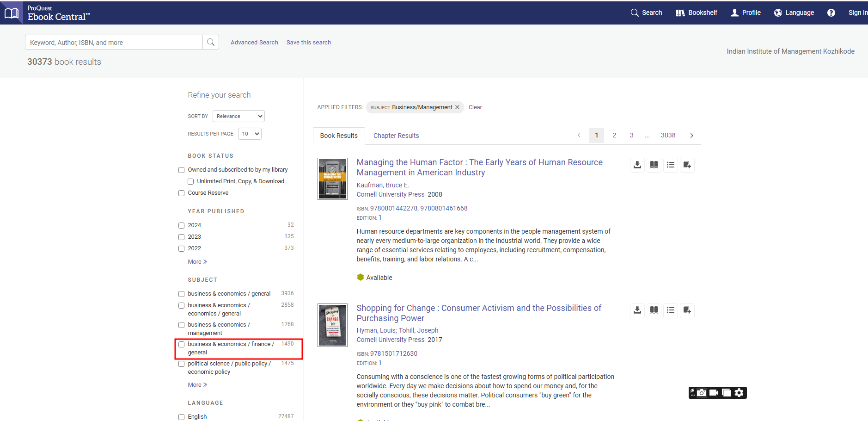
Task: Enable the Course Reserve checkbox
Action: click(x=182, y=193)
